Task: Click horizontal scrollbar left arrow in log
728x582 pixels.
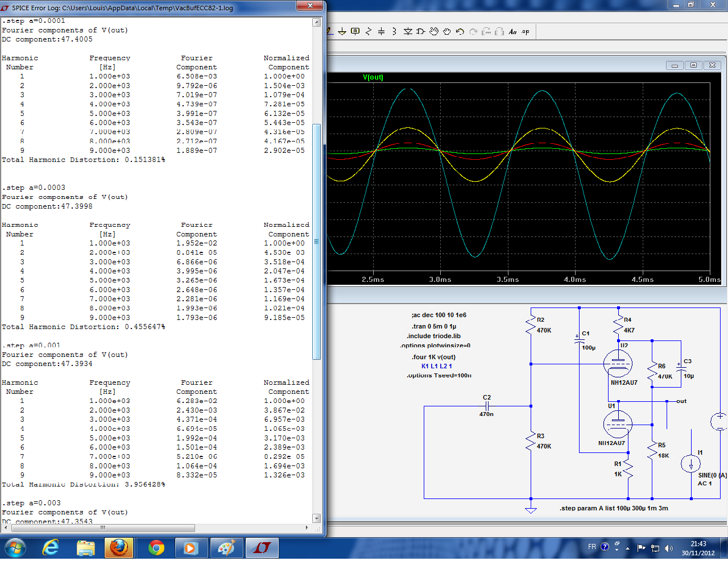Action: coord(6,527)
